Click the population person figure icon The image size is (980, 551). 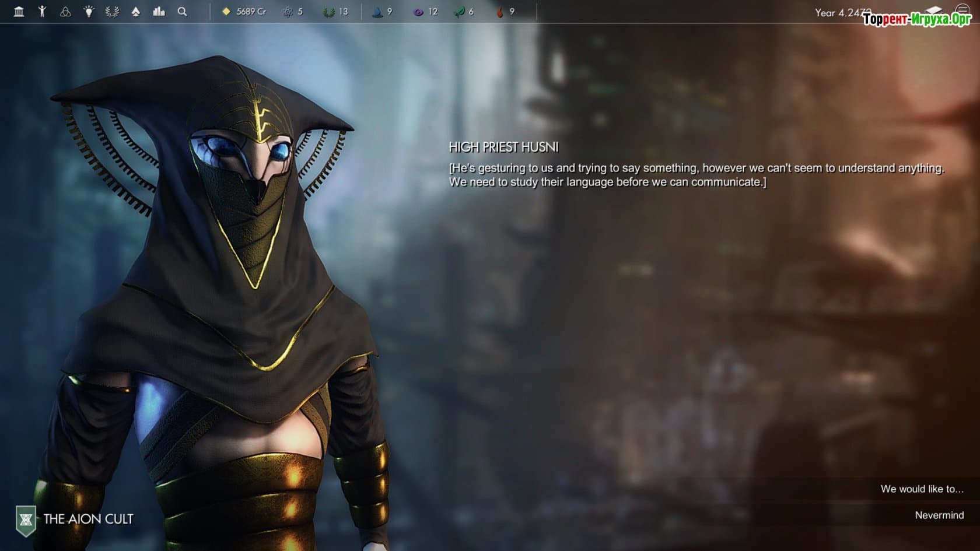[x=42, y=12]
